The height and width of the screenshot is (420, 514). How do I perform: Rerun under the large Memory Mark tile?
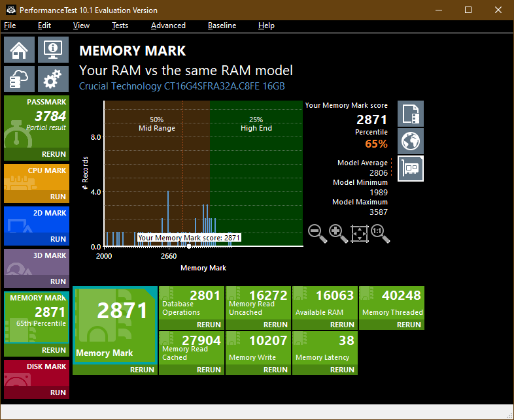115,370
